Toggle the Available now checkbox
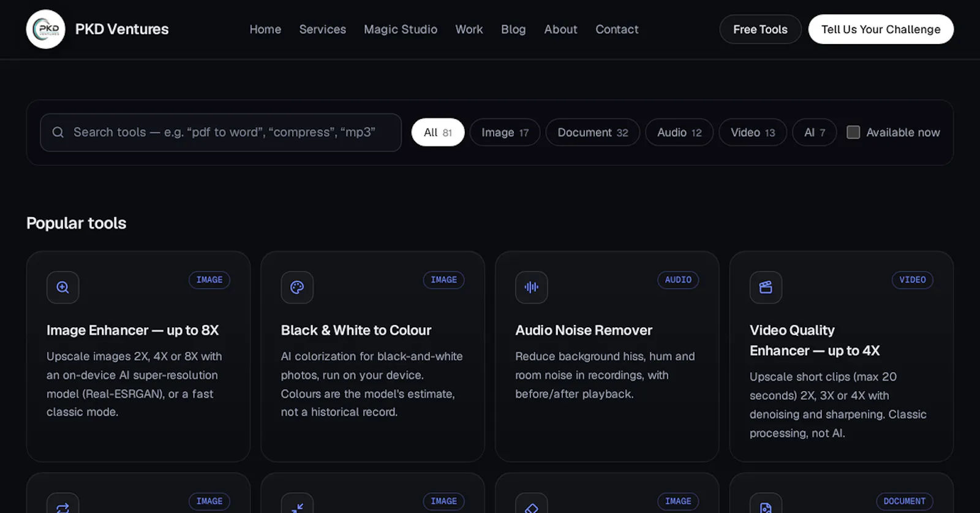 853,132
